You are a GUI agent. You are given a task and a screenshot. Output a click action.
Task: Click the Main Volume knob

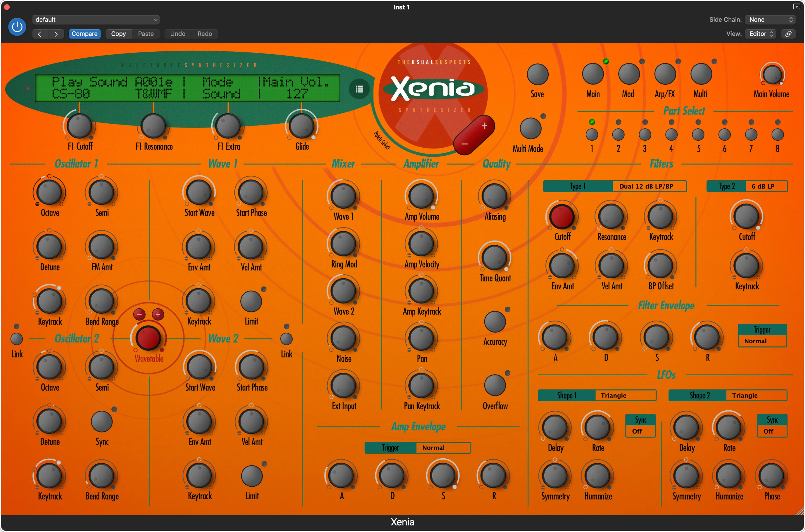click(x=772, y=74)
